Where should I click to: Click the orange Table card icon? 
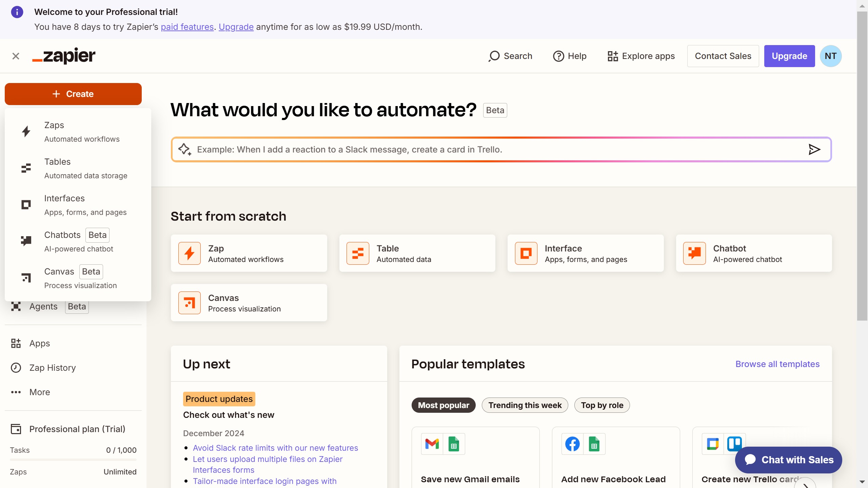tap(358, 253)
